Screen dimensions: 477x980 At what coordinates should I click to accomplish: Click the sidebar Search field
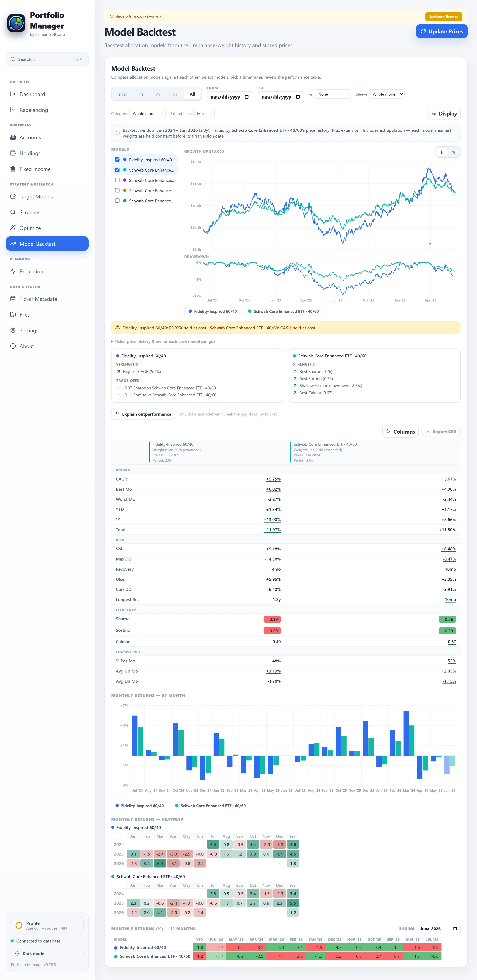47,59
